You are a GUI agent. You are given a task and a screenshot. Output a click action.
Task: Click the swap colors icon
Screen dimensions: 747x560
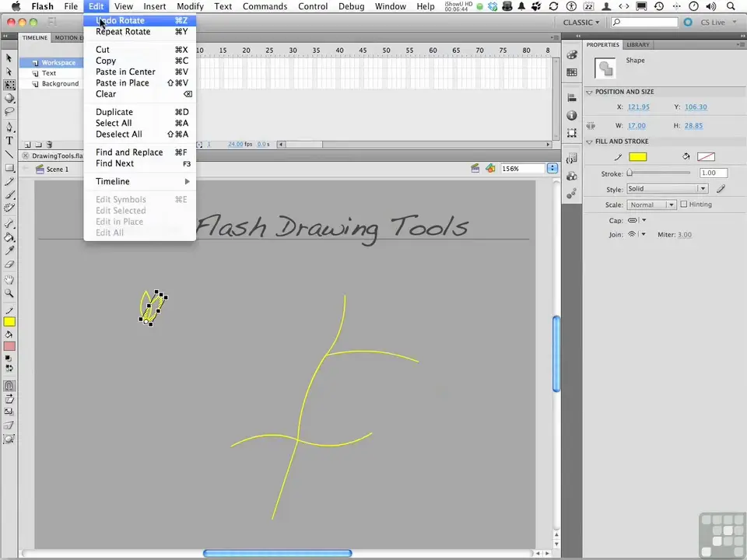[x=9, y=368]
